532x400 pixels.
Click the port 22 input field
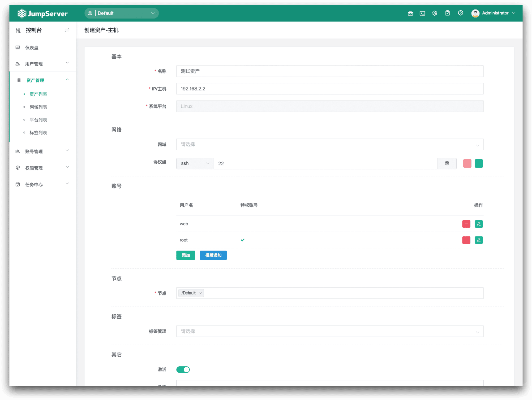tap(325, 163)
